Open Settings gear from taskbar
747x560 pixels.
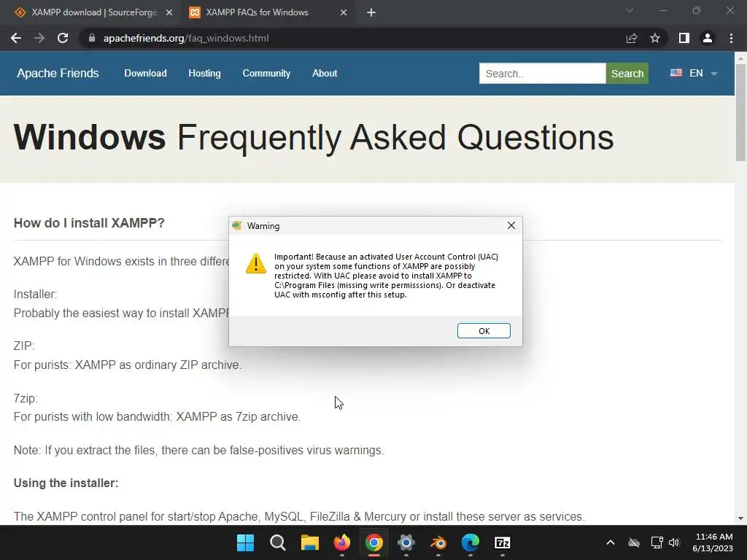click(x=406, y=542)
